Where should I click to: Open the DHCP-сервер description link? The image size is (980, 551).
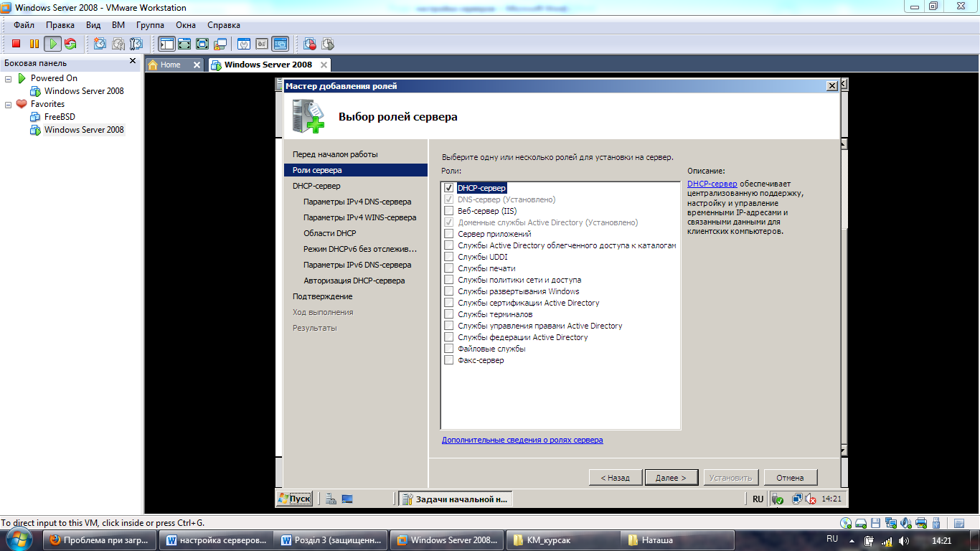click(x=712, y=184)
